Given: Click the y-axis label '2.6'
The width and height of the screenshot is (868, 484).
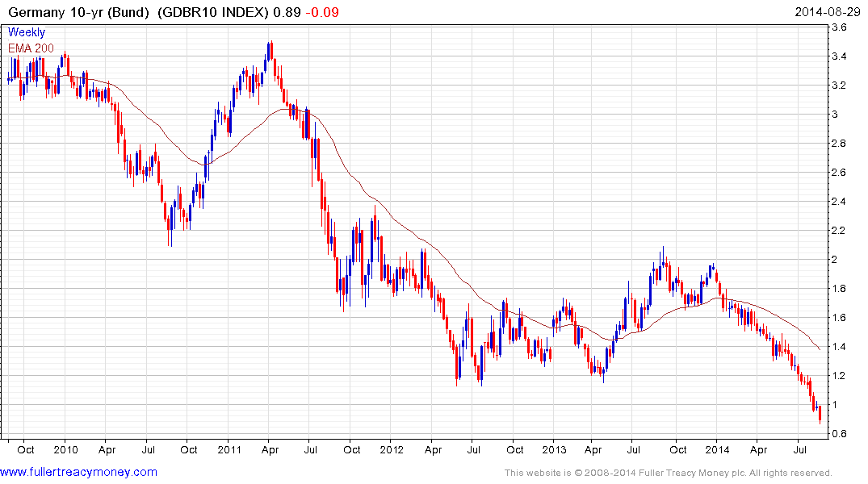Looking at the screenshot, I should [x=839, y=172].
